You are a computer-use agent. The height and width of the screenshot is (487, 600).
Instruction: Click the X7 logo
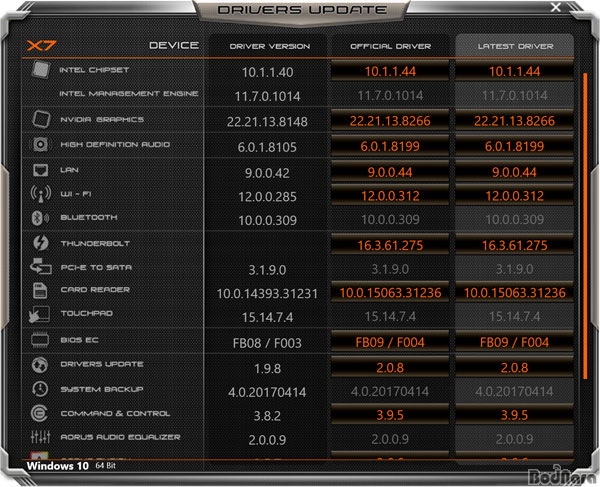pos(41,46)
